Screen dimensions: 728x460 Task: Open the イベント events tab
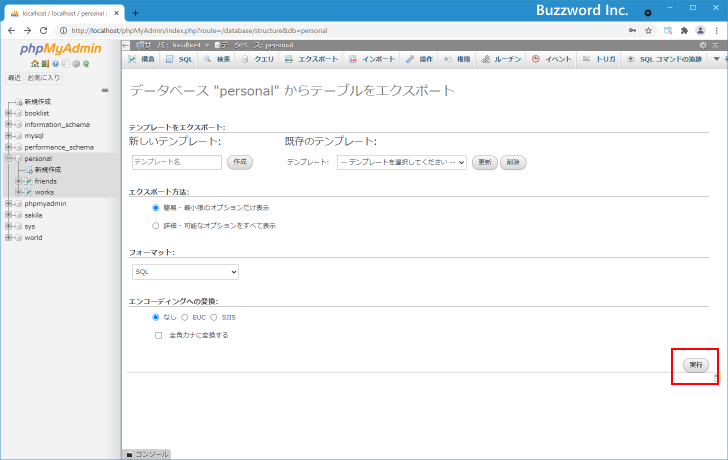(552, 59)
